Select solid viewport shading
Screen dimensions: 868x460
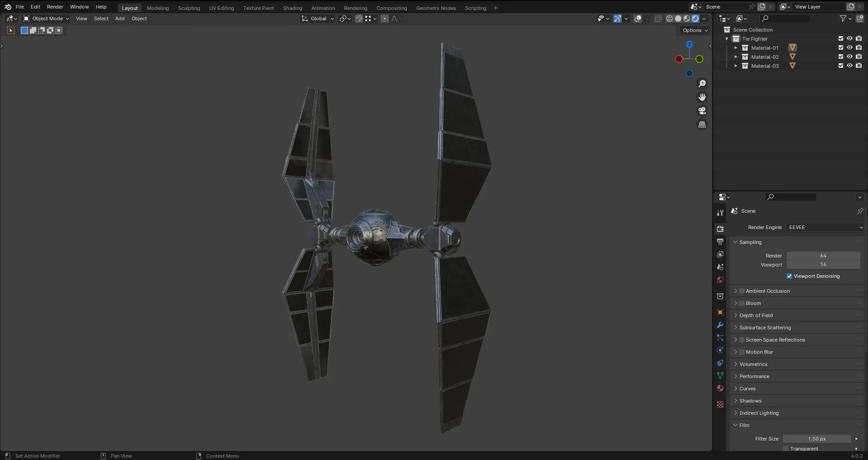pos(678,19)
